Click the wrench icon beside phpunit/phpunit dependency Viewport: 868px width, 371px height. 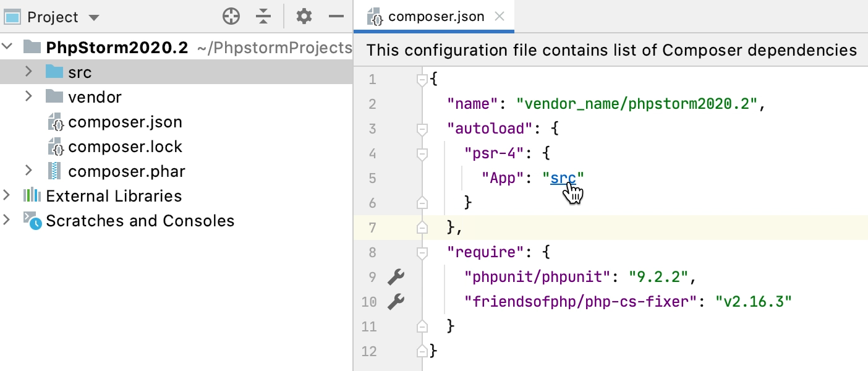coord(396,276)
